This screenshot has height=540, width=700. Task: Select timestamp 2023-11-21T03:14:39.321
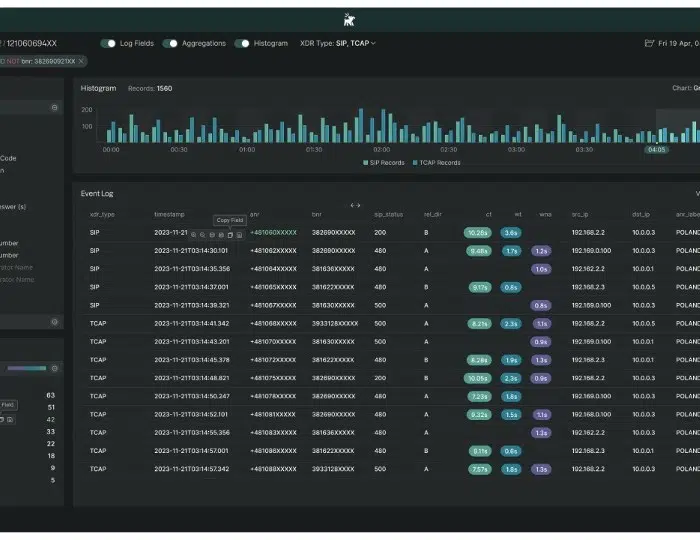click(192, 306)
